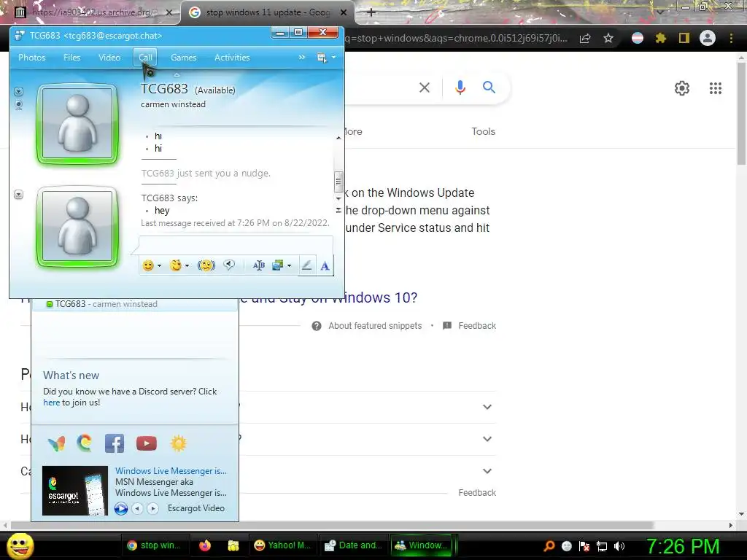Open the Games menu in Messenger chat
The height and width of the screenshot is (560, 747).
(183, 57)
